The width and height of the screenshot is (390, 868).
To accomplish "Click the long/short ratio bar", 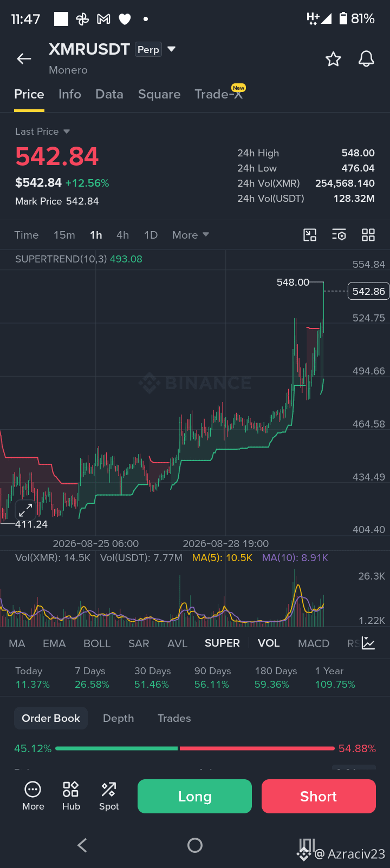I will coord(195,748).
